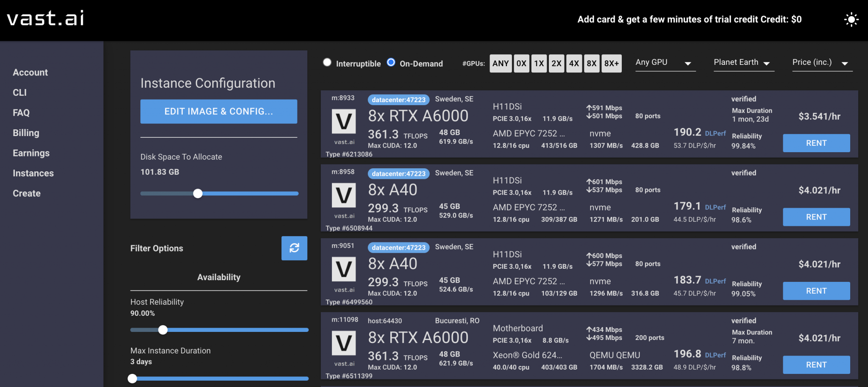Click EDIT IMAGE & CONFIG button
The image size is (868, 387).
[218, 111]
